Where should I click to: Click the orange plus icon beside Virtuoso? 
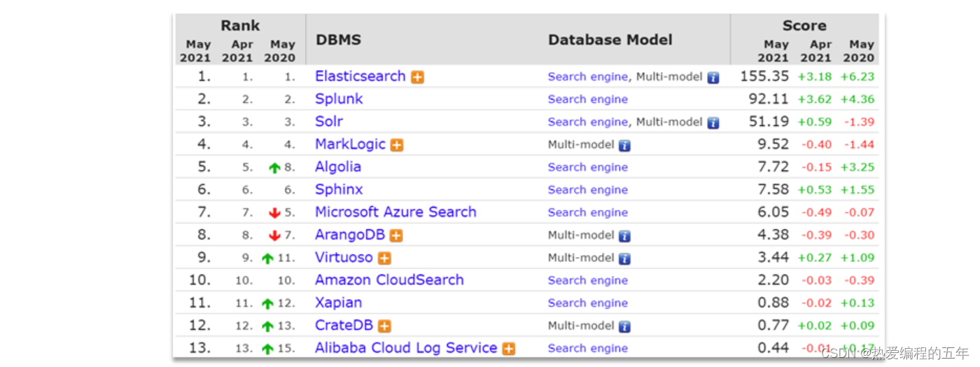384,258
